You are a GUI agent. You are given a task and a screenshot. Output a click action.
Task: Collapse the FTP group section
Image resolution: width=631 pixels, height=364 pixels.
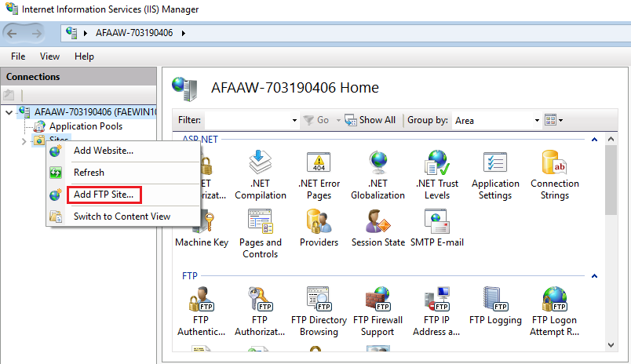click(594, 276)
